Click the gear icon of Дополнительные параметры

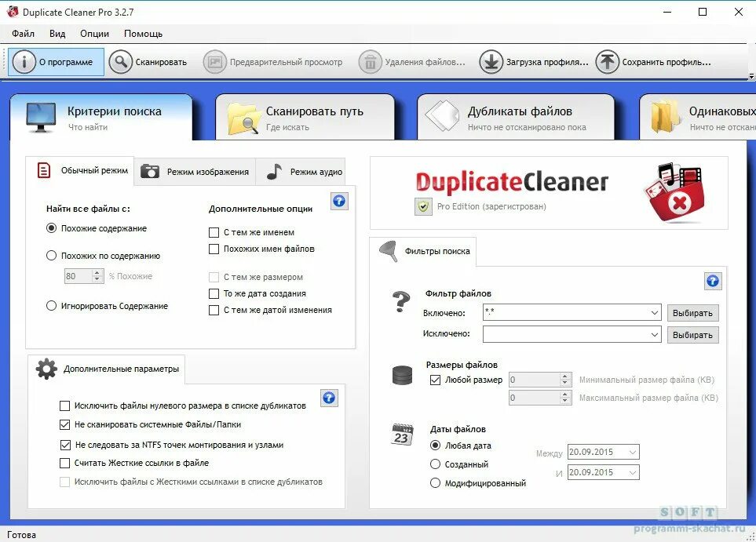point(46,369)
